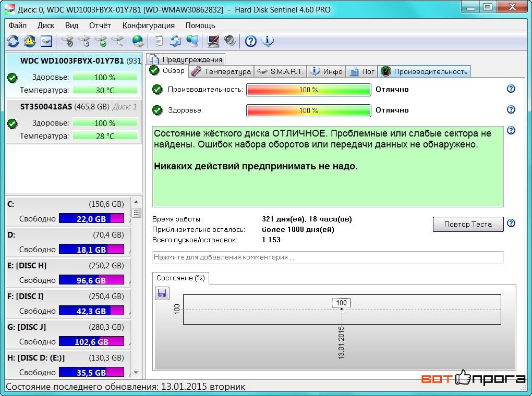Open the Лог tab
Viewport: 532px width, 396px height.
(362, 71)
